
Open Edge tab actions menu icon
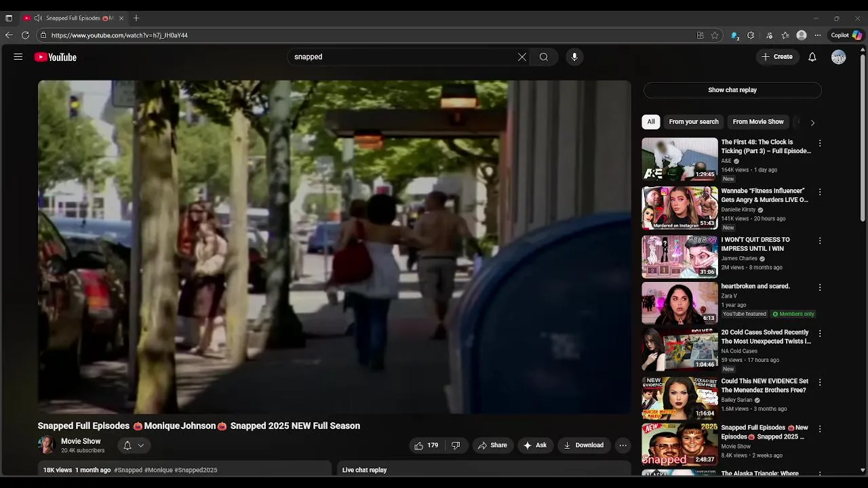pos(9,18)
